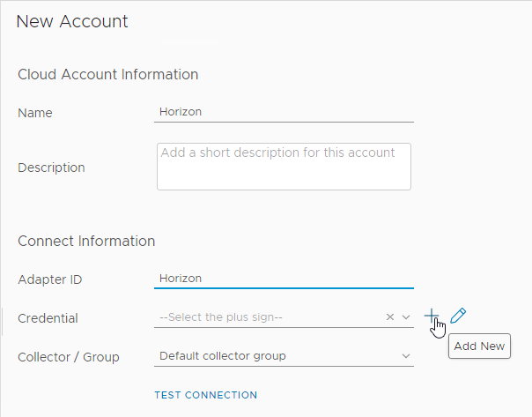Edit the credential using the pencil icon

(458, 316)
